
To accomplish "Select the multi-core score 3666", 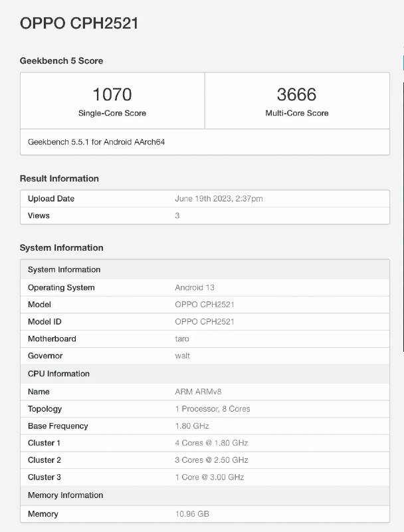I will [296, 94].
